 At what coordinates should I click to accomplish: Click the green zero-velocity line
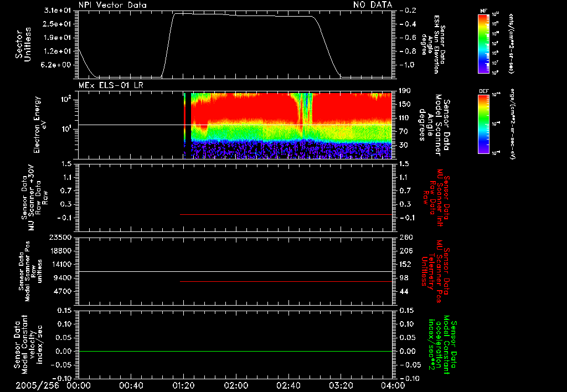235,351
